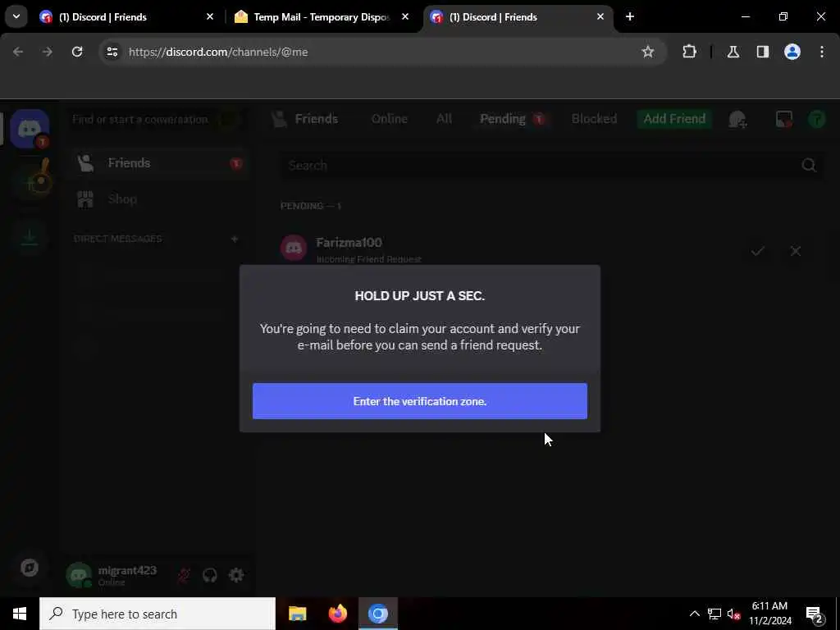840x630 pixels.
Task: Open Firefox from the taskbar
Action: (x=337, y=614)
